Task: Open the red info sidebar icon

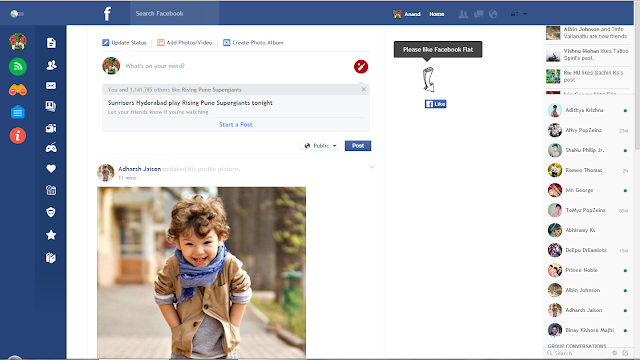Action: pos(18,136)
